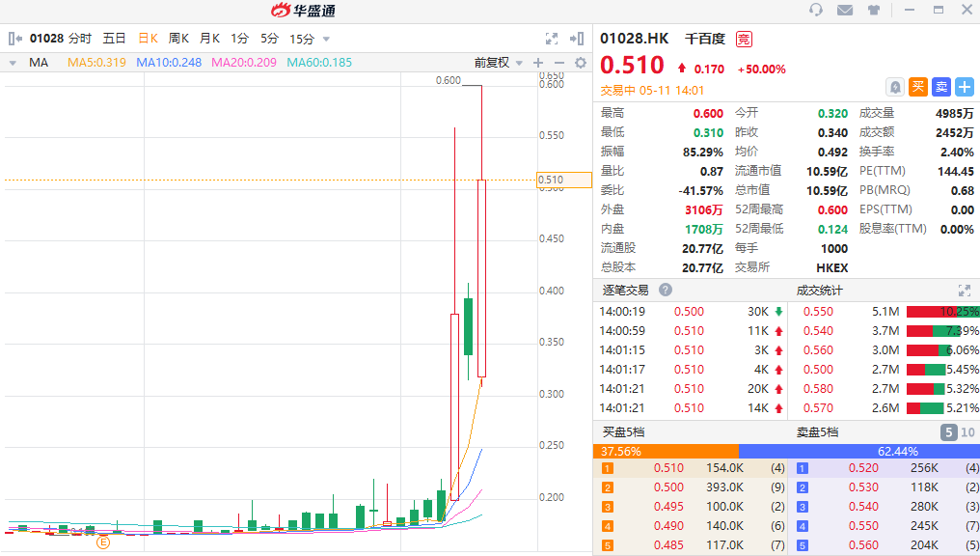Switch to 10-level order book depth
The width and height of the screenshot is (980, 556).
(x=967, y=432)
